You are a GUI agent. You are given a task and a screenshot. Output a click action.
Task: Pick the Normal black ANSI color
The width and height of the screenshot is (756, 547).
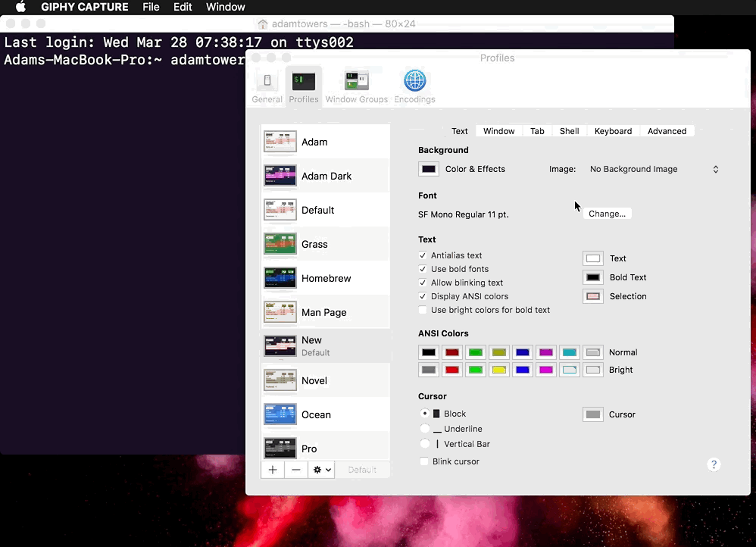coord(429,352)
